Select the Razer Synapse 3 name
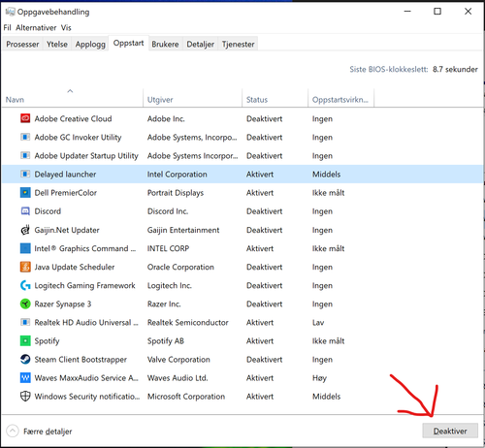485x448 pixels. click(x=63, y=304)
